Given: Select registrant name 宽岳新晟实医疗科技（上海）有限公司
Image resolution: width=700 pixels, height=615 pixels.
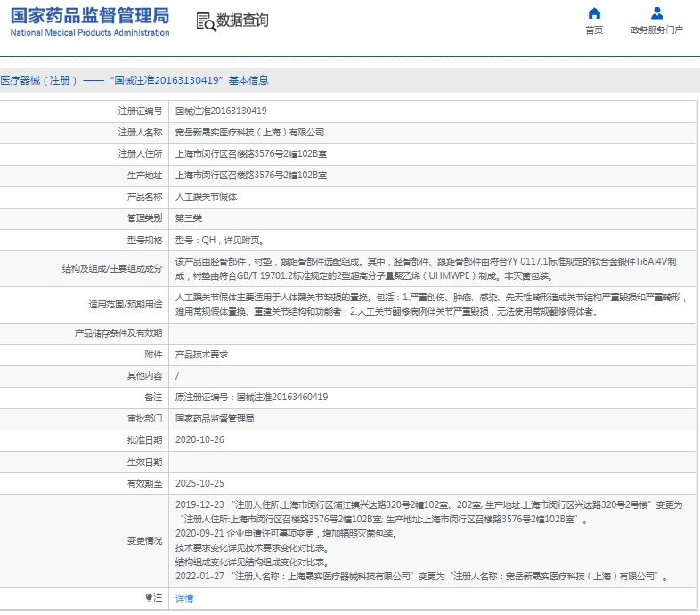Looking at the screenshot, I should [x=249, y=132].
